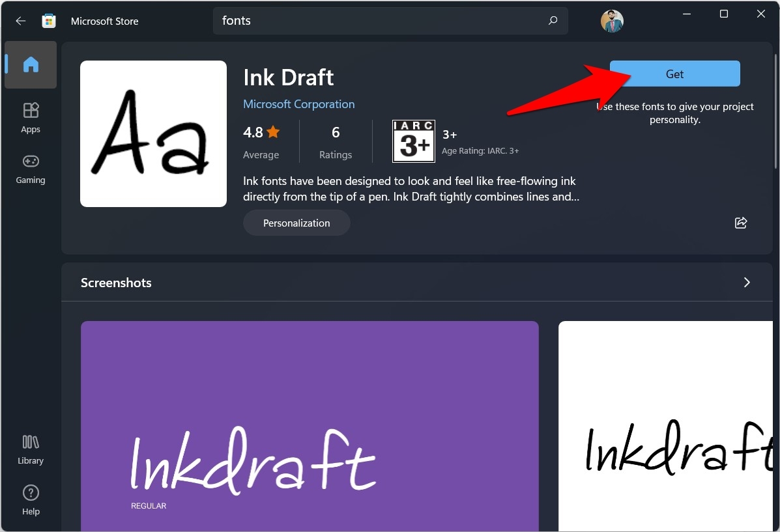Click in the fonts search box
This screenshot has height=532, width=780.
click(x=390, y=20)
